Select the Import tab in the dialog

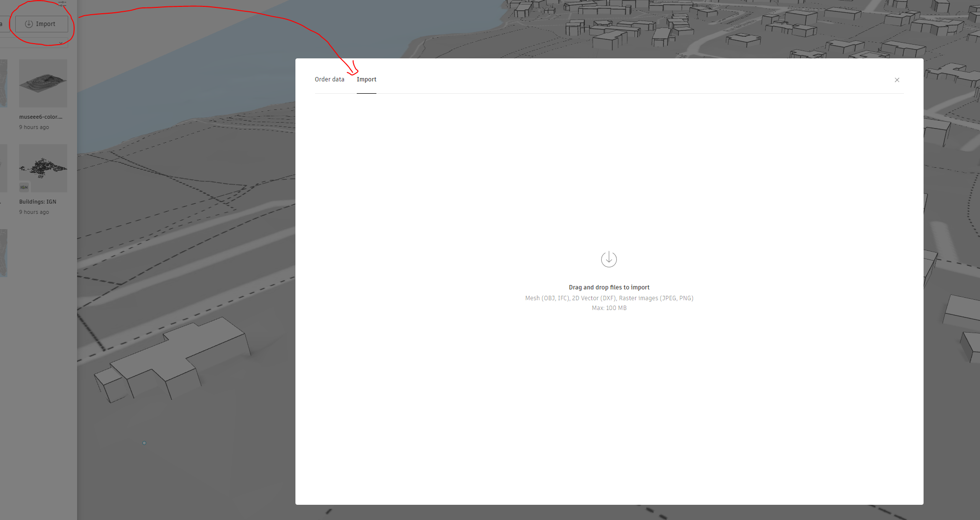[367, 79]
